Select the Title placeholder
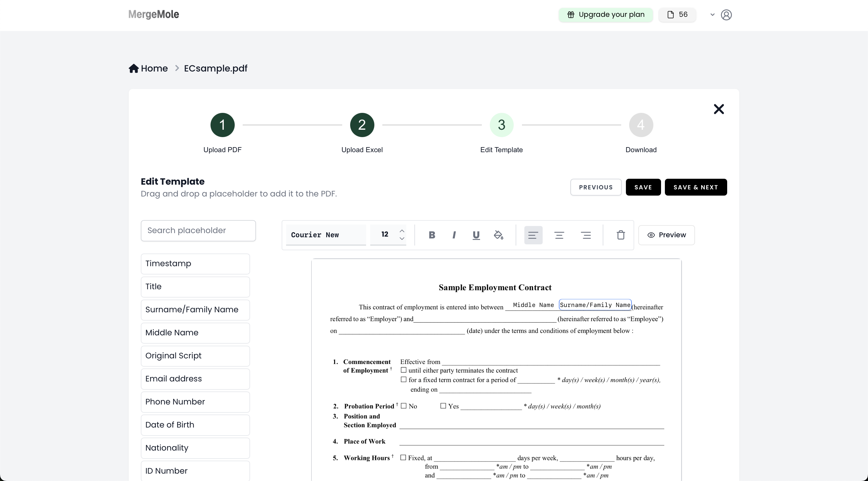 (195, 287)
